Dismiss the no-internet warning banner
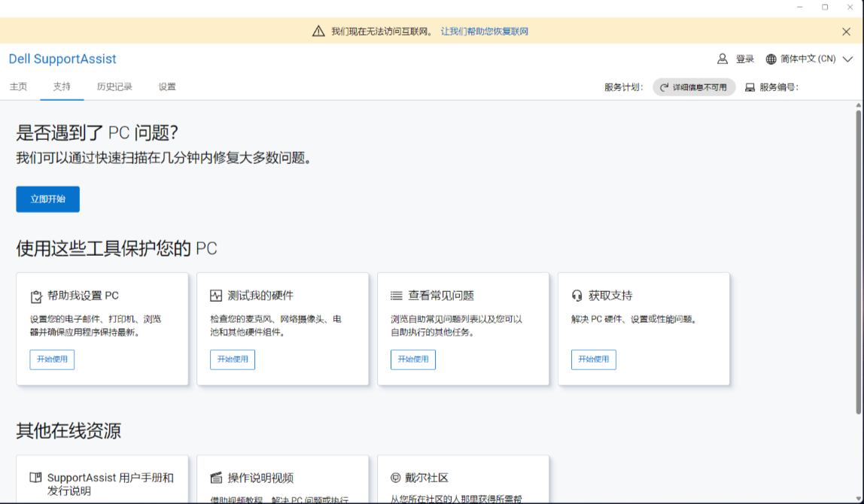864x504 pixels. point(847,32)
